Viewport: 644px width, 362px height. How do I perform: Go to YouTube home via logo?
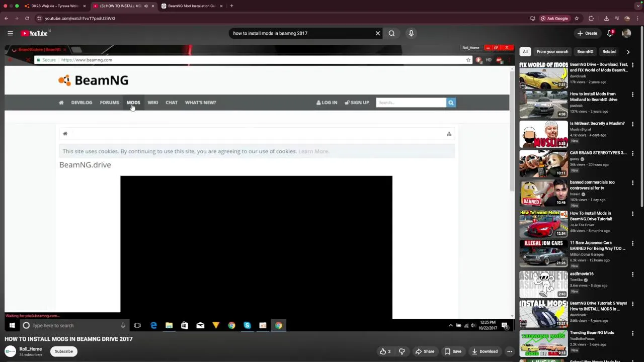[35, 33]
